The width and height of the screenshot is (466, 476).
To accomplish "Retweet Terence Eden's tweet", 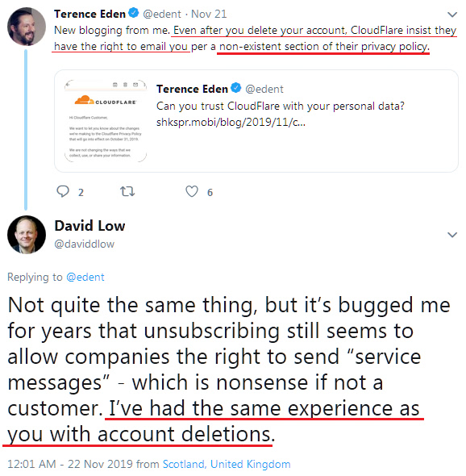I will point(127,191).
